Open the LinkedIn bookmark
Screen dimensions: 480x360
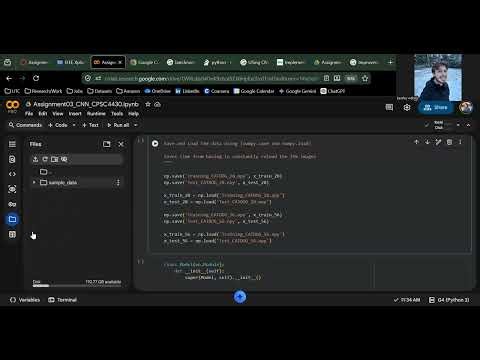tap(187, 91)
